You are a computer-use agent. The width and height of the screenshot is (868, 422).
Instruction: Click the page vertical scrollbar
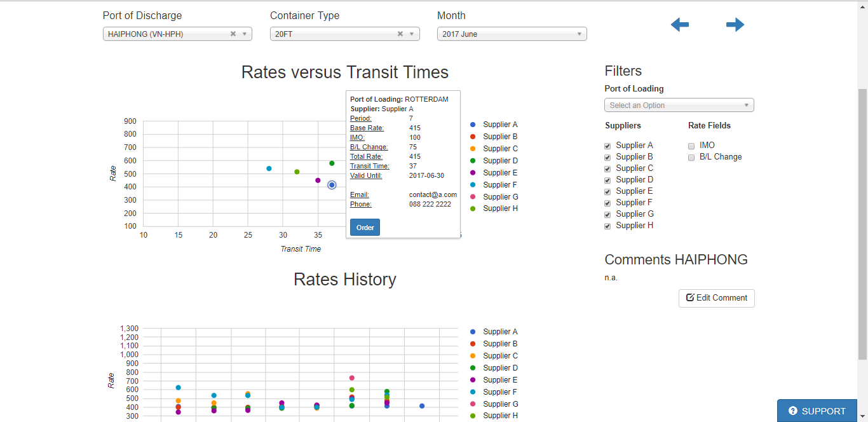coord(862,224)
